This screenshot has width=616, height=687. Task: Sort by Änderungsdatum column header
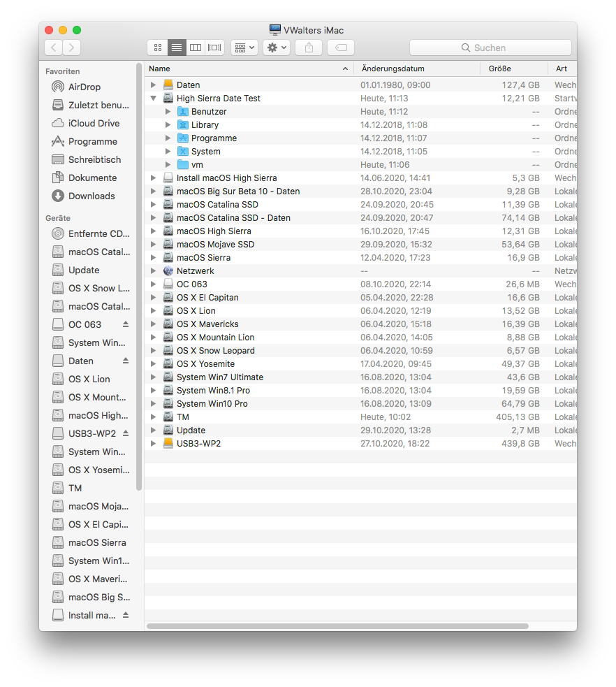pyautogui.click(x=417, y=68)
